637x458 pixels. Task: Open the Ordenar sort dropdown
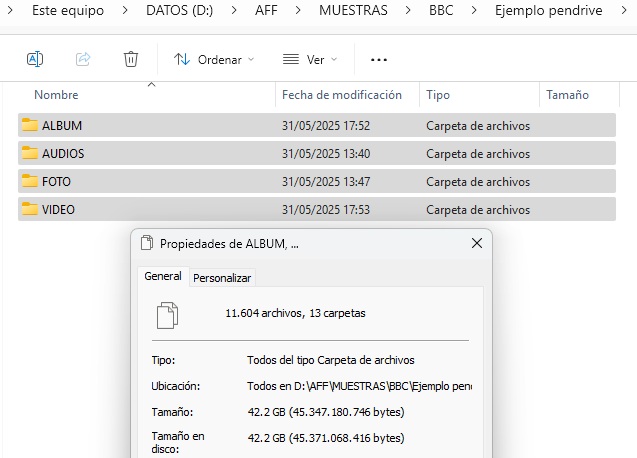tap(214, 60)
